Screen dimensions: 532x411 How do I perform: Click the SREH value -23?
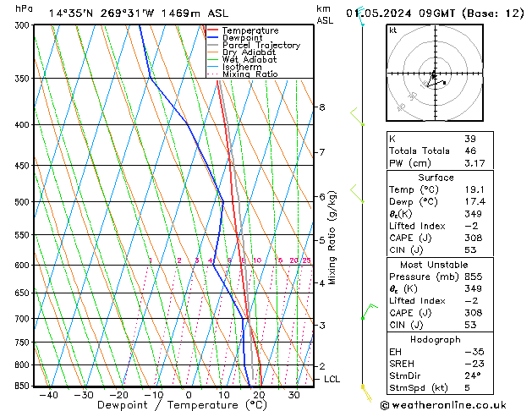tap(474, 364)
